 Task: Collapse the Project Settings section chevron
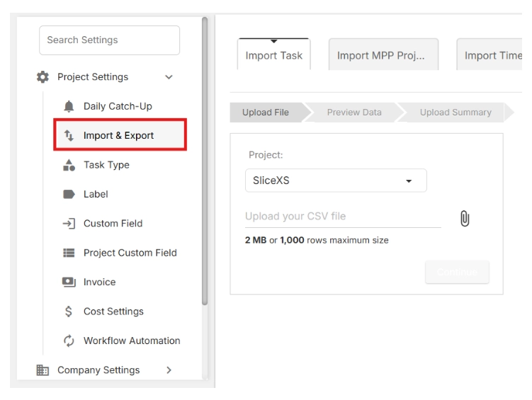pyautogui.click(x=169, y=77)
